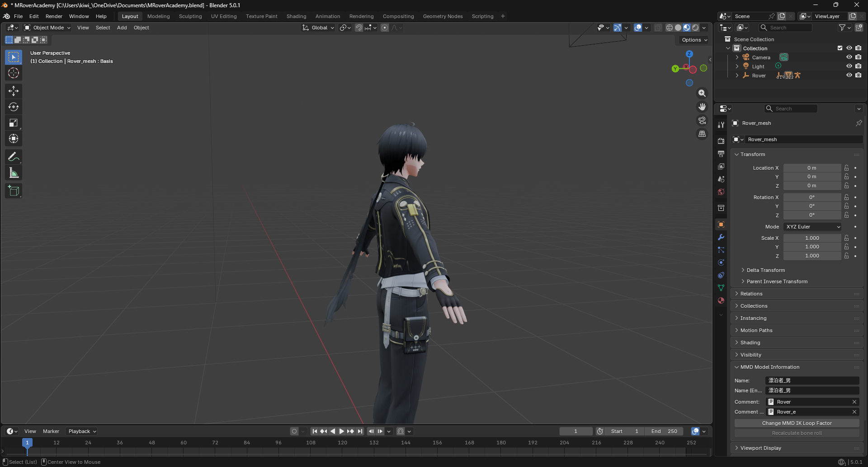Open the Physics properties tab
The height and width of the screenshot is (467, 868).
(721, 262)
